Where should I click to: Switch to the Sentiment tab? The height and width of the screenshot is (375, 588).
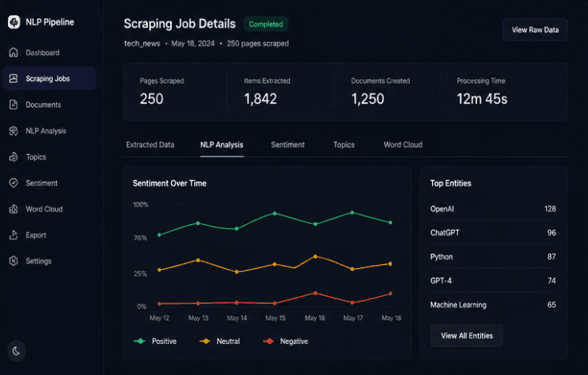tap(288, 145)
